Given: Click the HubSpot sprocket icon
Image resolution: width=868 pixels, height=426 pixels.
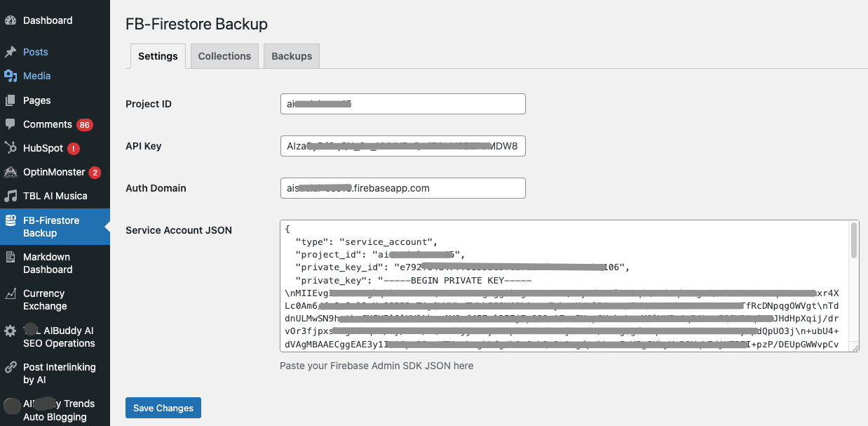Looking at the screenshot, I should point(11,148).
